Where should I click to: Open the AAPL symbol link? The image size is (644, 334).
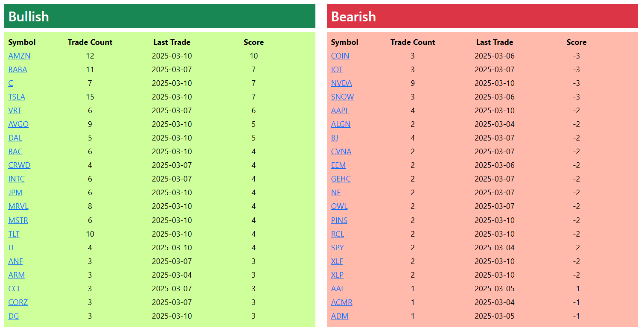tap(340, 111)
